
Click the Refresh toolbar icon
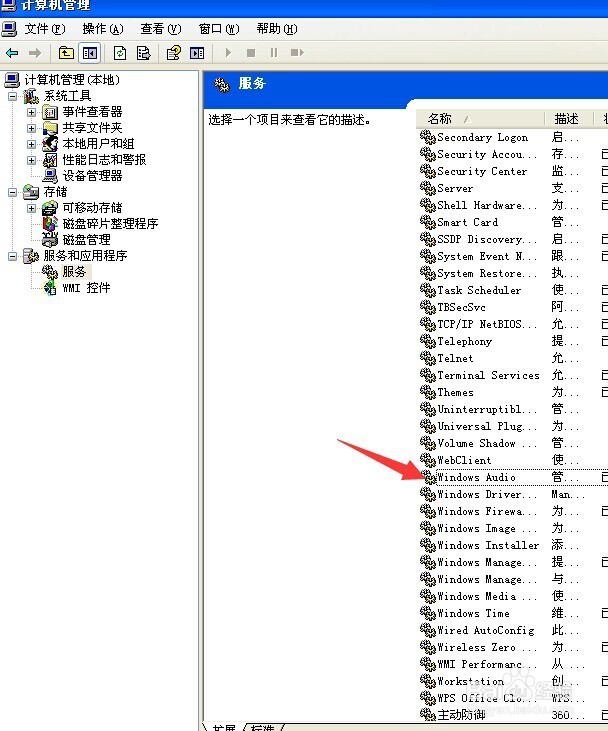coord(120,53)
